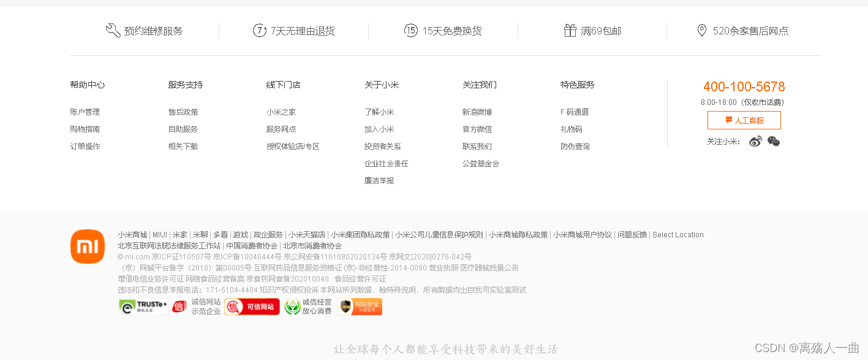The height and width of the screenshot is (360, 868).
Task: Open 订单操作 link
Action: tap(85, 147)
